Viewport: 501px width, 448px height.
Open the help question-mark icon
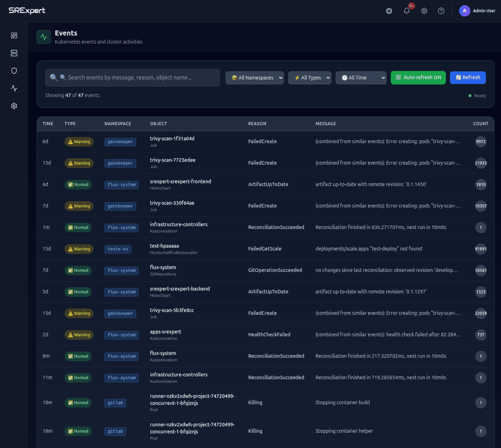(x=441, y=11)
